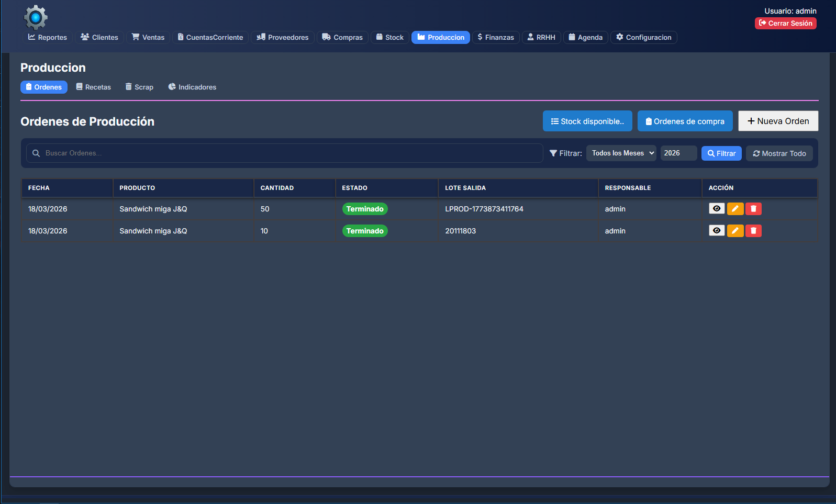Switch to the Recetas tab
836x504 pixels.
[x=94, y=87]
